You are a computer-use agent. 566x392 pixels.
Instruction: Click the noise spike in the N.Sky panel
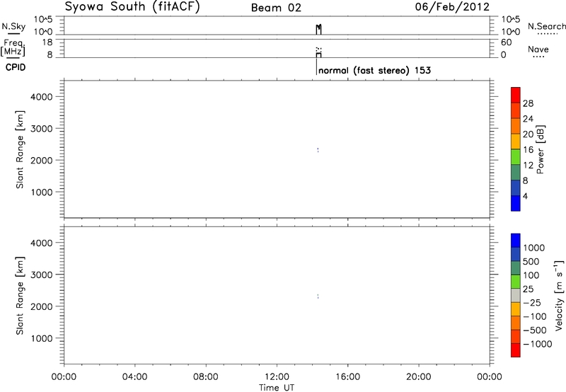tap(318, 29)
